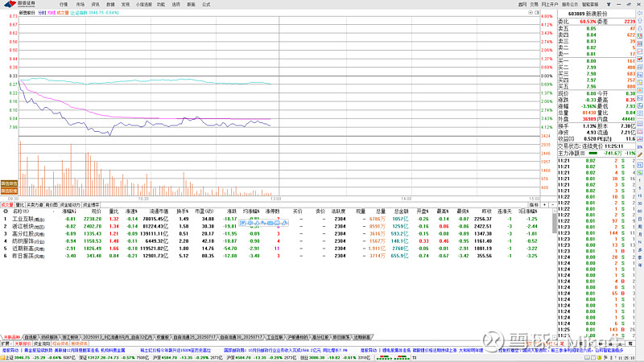Screen dimensions: 644x362
Task: Sort the list by 现价 column
Action: tap(97, 211)
